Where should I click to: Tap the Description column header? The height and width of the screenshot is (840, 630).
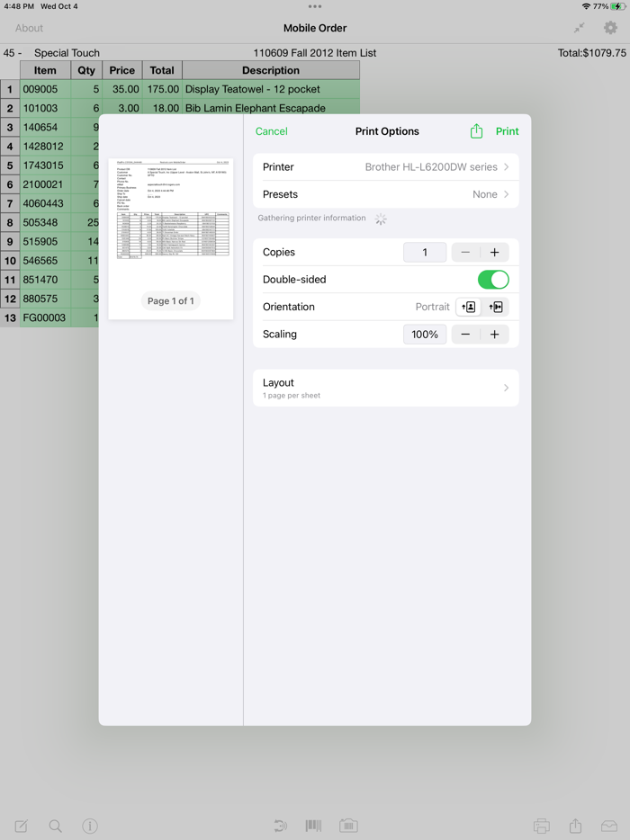271,70
